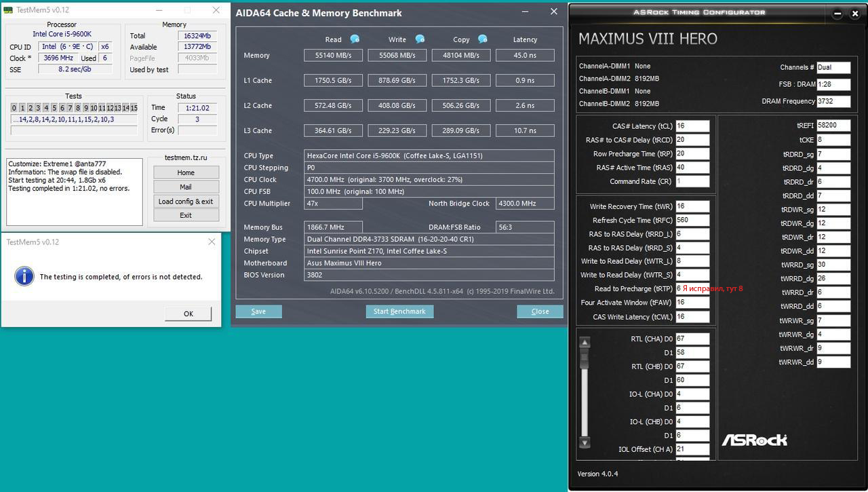Click the tWRWR_dd field

coord(833,362)
